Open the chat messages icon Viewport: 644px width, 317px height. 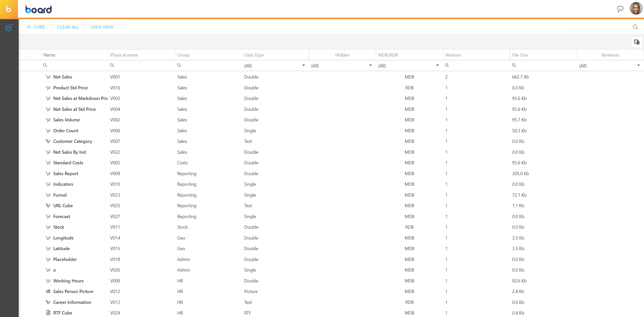620,9
